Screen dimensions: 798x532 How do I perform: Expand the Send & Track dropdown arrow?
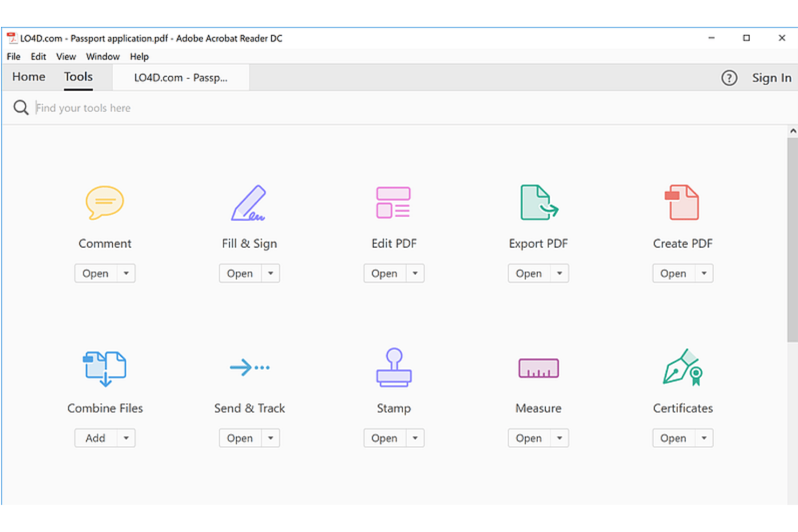(x=271, y=438)
